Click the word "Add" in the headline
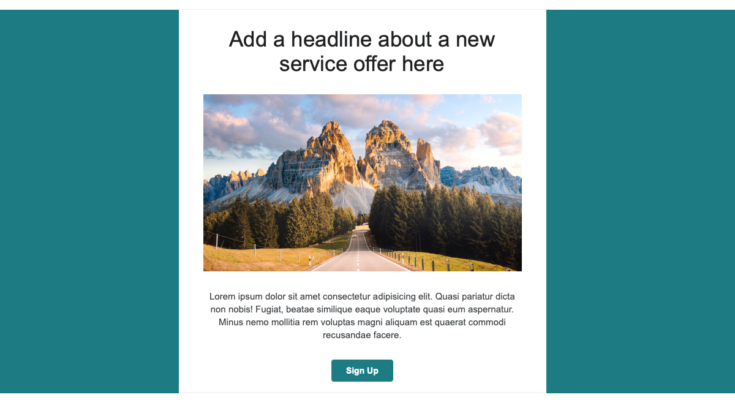735x400 pixels. [248, 39]
